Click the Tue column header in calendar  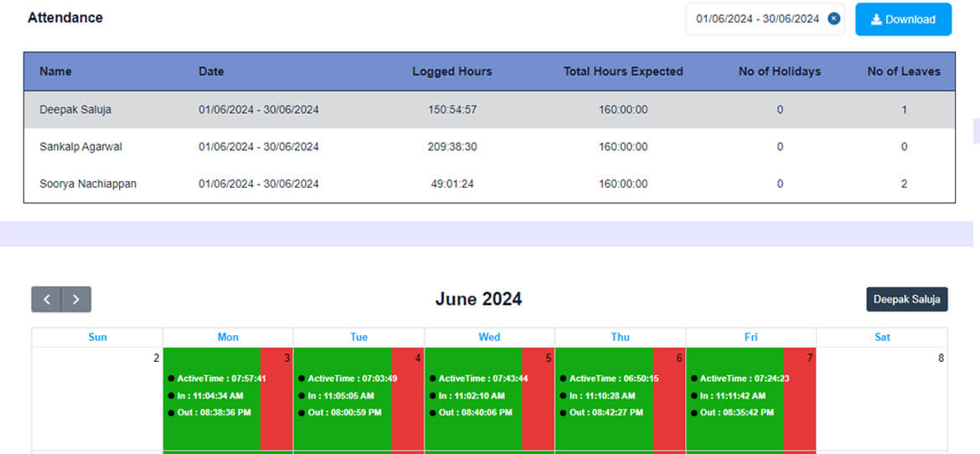(x=358, y=337)
